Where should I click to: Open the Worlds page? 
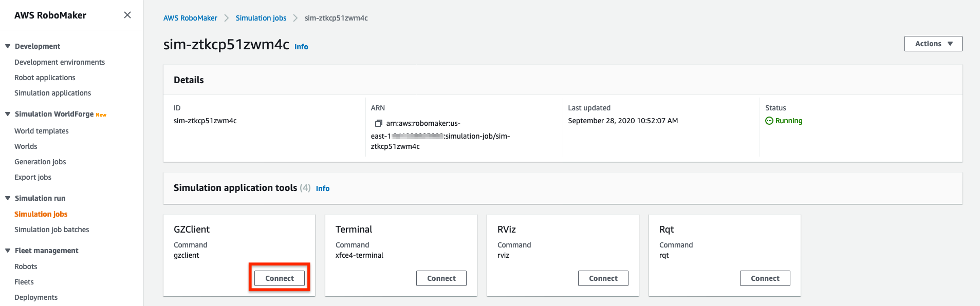(26, 146)
